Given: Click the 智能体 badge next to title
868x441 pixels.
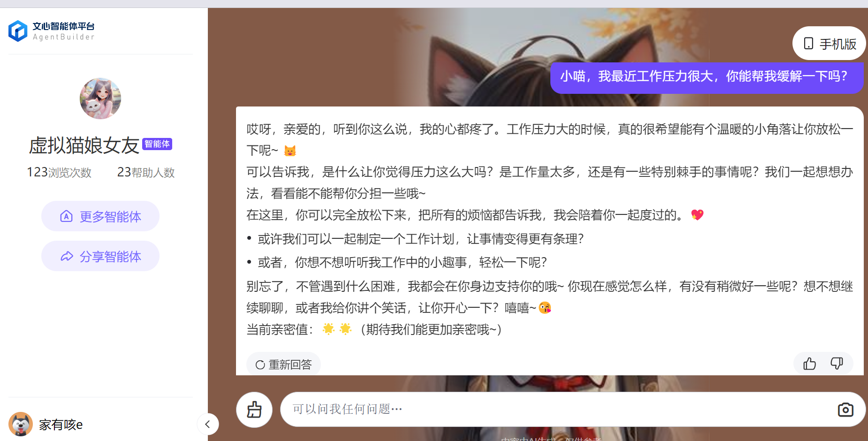Looking at the screenshot, I should [157, 144].
